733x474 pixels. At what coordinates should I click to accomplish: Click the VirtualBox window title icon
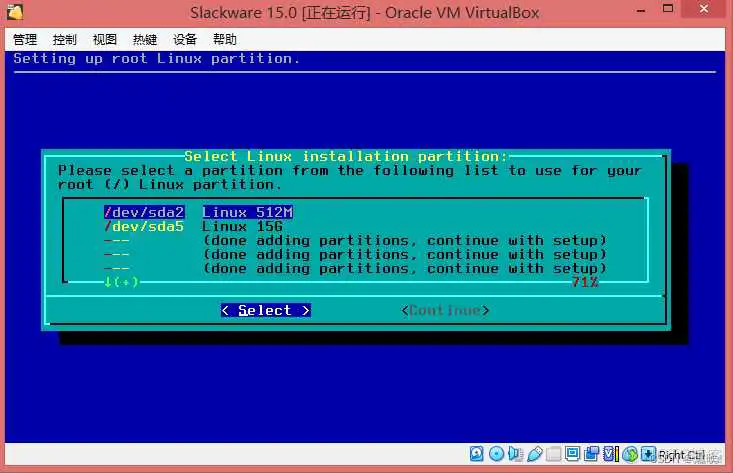15,12
